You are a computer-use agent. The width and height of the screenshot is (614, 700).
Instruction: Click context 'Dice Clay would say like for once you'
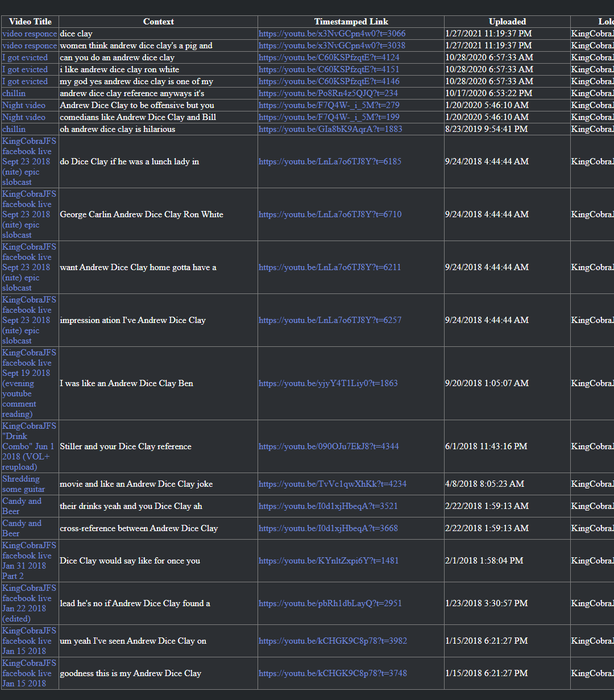point(130,561)
